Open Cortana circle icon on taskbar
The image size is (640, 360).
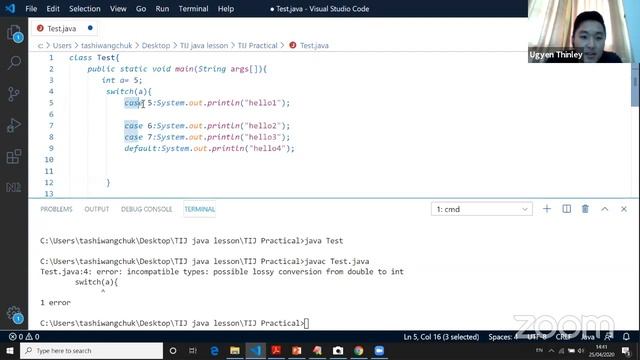pyautogui.click(x=173, y=351)
